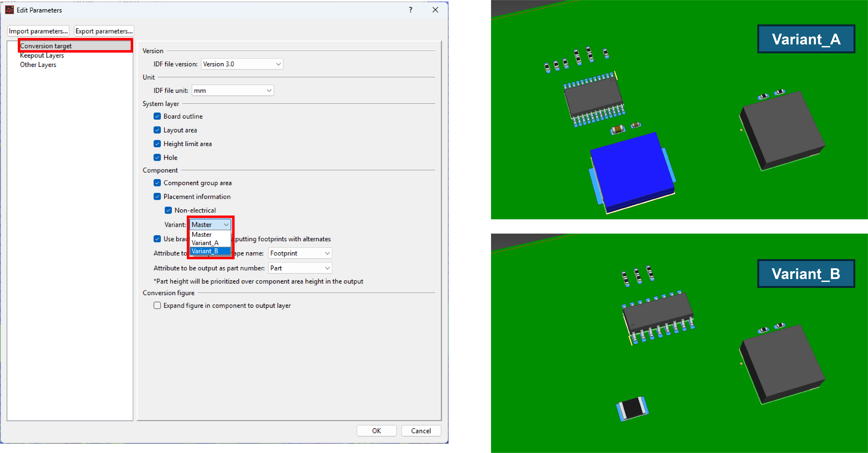Viewport: 868px width, 453px height.
Task: Open the part number attribute dropdown
Action: 300,268
